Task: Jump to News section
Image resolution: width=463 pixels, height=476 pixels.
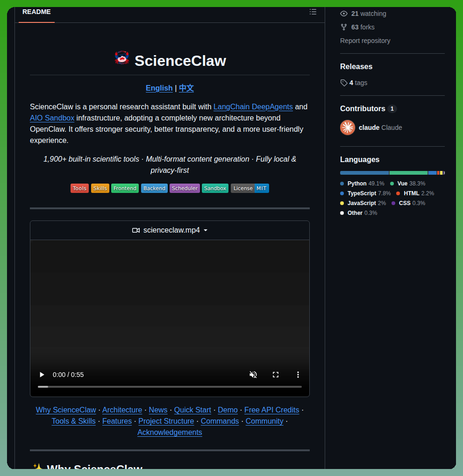Action: 158,410
